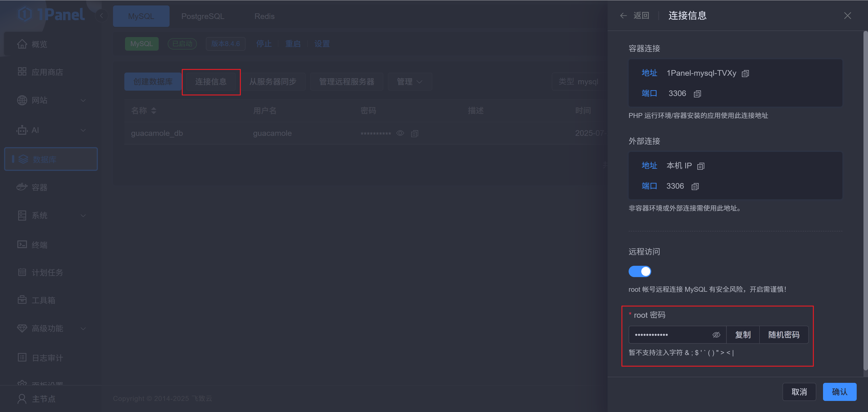Copy the external address 本机 IP

[x=701, y=166]
